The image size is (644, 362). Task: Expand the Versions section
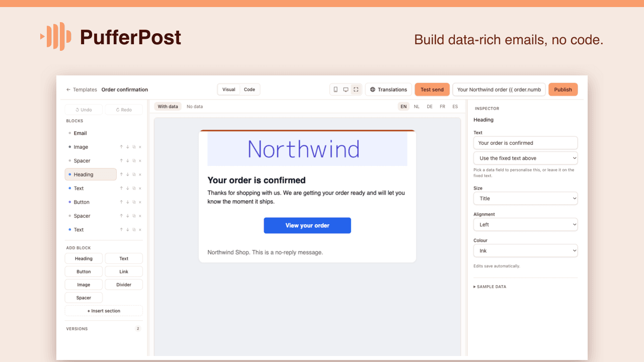pyautogui.click(x=104, y=329)
